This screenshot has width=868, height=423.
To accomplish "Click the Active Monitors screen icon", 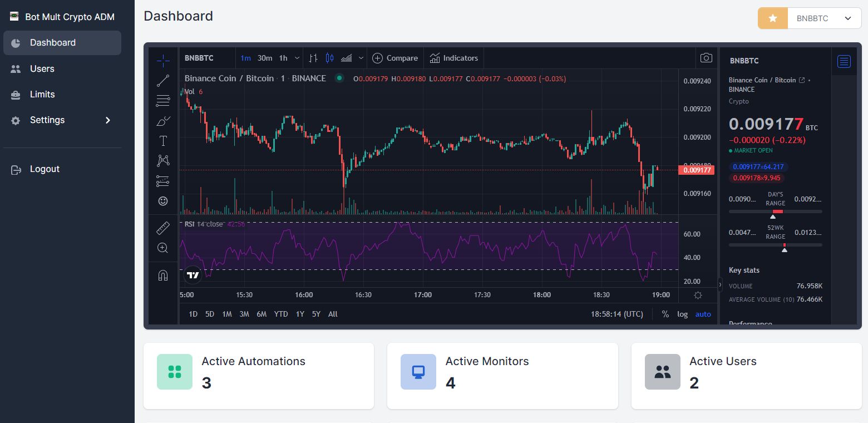I will coord(418,372).
